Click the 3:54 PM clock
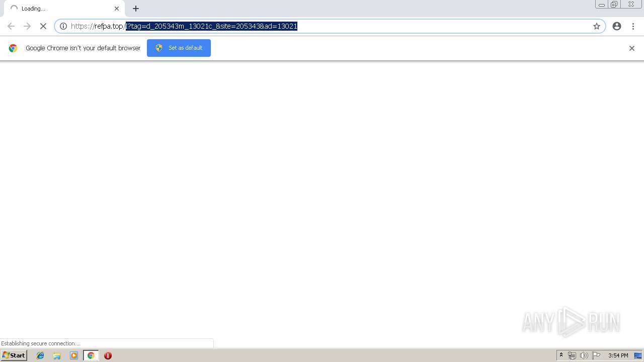The height and width of the screenshot is (362, 644). (618, 355)
